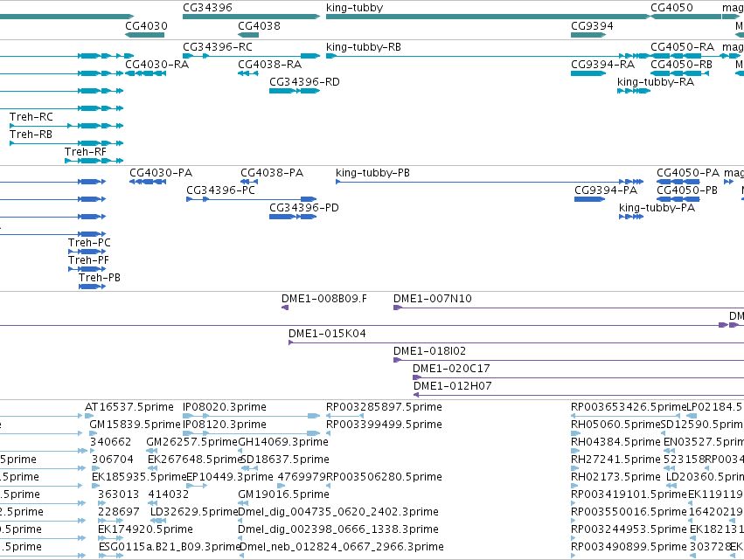Select the AT16537.5prime EST label
Image resolution: width=744 pixels, height=560 pixels.
point(129,407)
